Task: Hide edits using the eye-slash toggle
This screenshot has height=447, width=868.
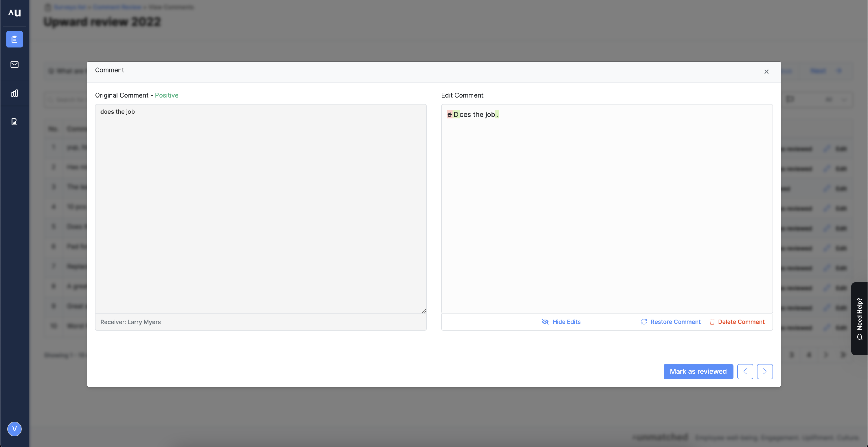Action: point(561,322)
